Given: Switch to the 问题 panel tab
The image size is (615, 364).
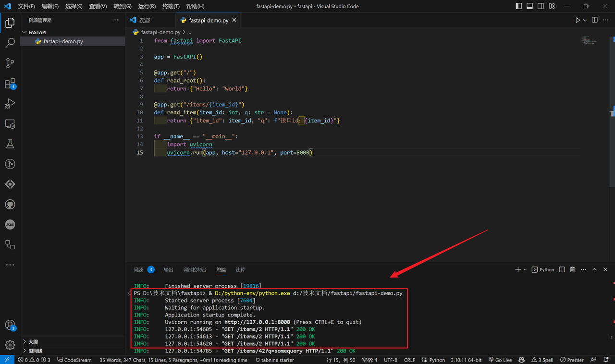Looking at the screenshot, I should pyautogui.click(x=138, y=270).
